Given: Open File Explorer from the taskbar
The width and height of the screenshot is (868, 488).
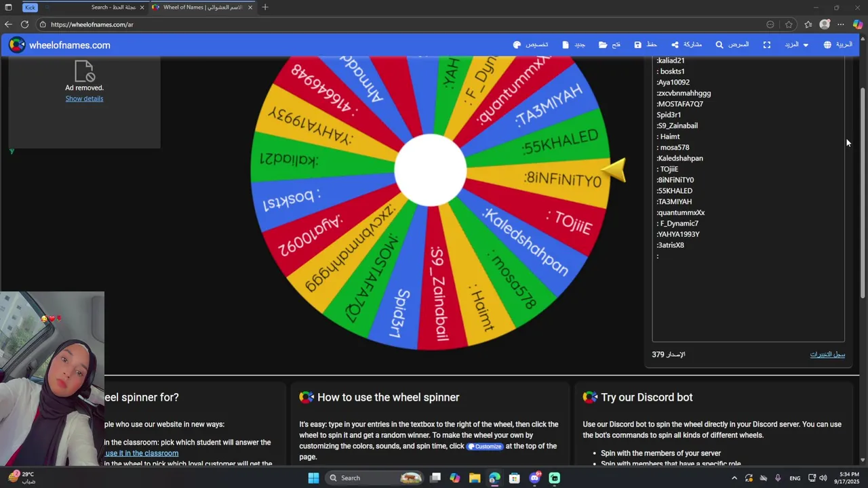Looking at the screenshot, I should [x=475, y=478].
